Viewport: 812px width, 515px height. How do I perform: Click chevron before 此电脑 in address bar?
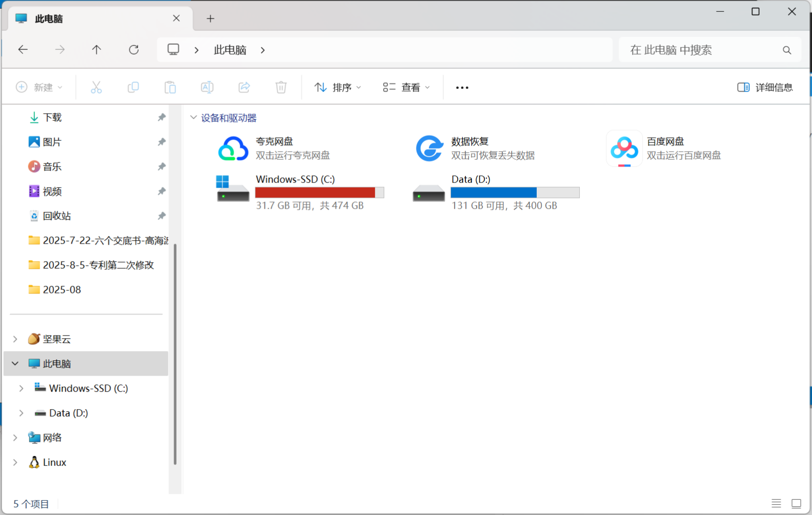pos(197,50)
